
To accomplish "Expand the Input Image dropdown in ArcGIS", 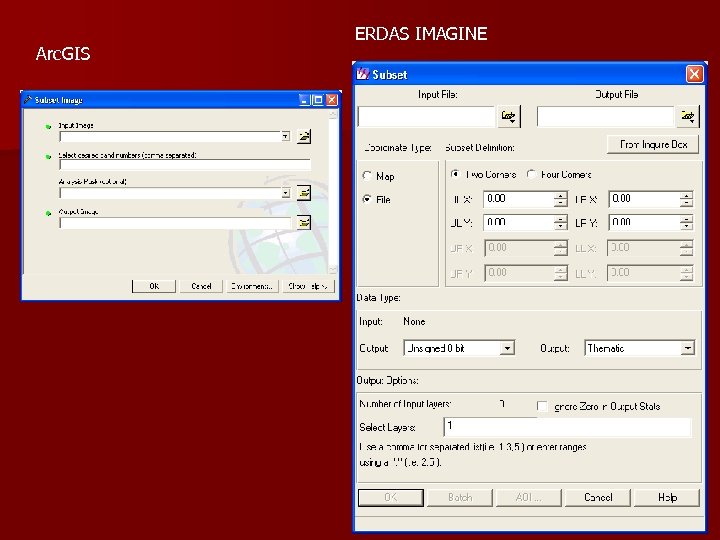I will coord(286,136).
